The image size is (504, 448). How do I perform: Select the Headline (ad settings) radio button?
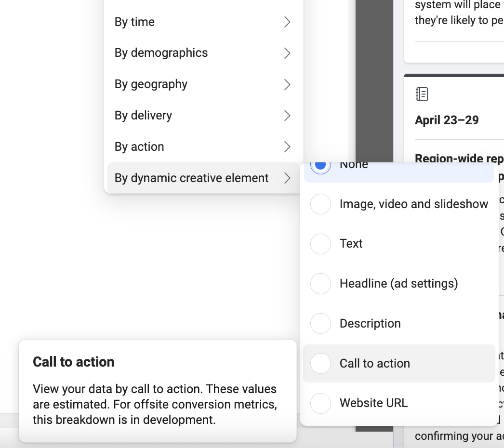[x=320, y=283]
